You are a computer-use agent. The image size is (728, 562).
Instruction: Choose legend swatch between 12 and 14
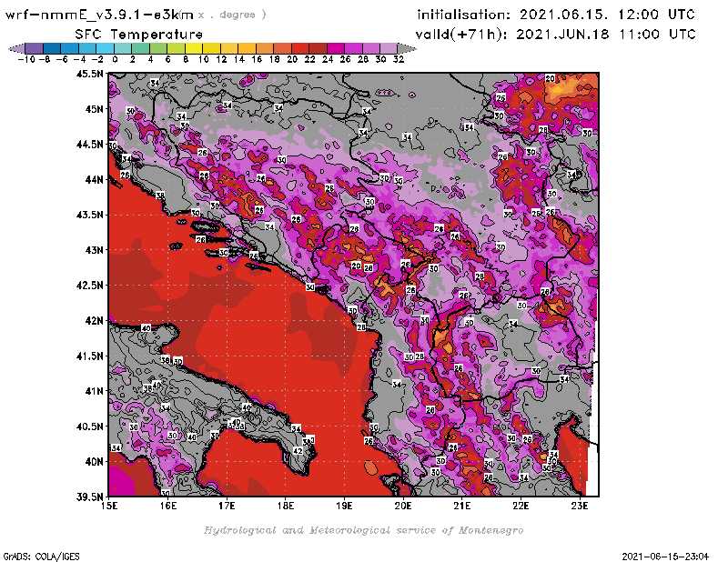[229, 48]
